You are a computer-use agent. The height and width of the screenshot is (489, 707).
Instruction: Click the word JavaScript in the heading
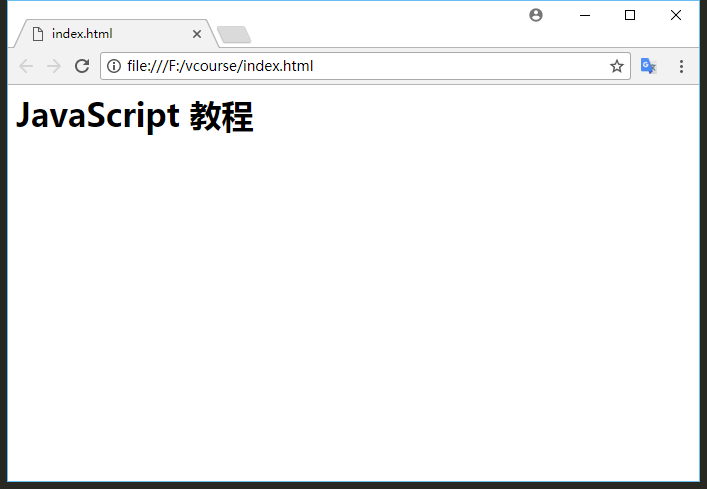[97, 117]
